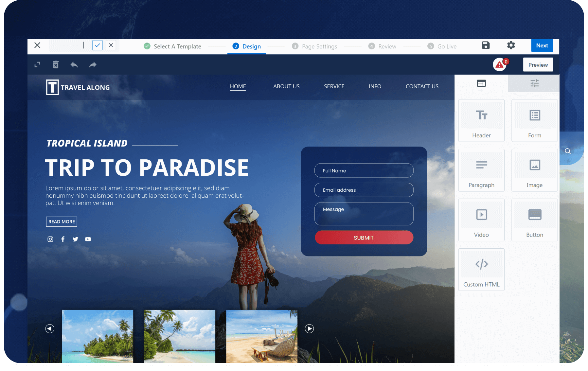Click the third beach thumbnail with the lounge chair
The height and width of the screenshot is (371, 588).
click(262, 336)
